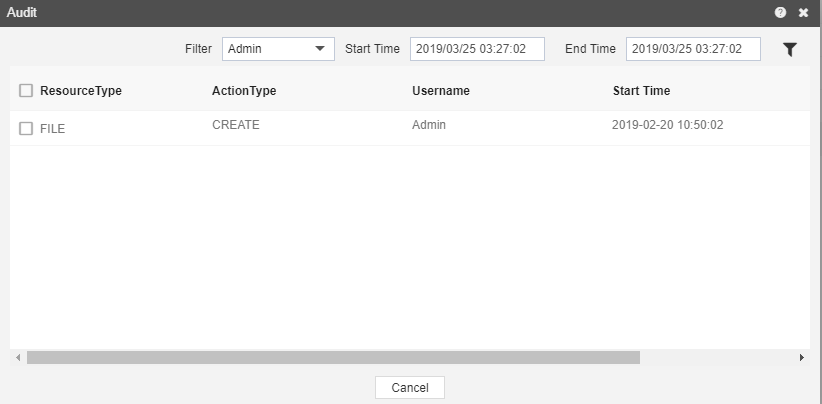Click the End Time input field
This screenshot has width=822, height=404.
(x=693, y=49)
